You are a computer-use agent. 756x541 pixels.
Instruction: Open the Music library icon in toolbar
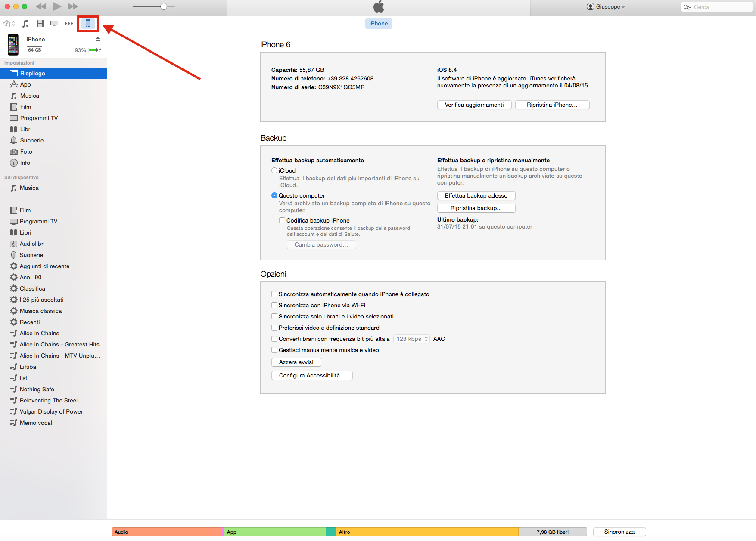(26, 23)
